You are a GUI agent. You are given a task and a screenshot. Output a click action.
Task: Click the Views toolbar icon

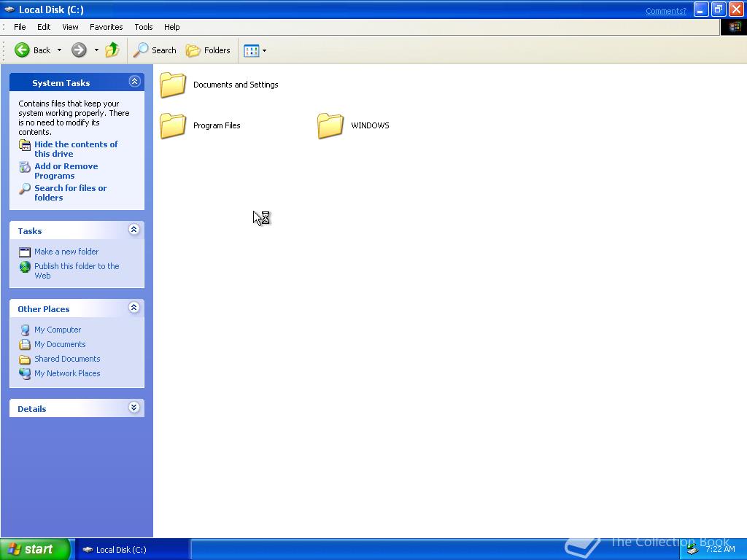point(251,50)
